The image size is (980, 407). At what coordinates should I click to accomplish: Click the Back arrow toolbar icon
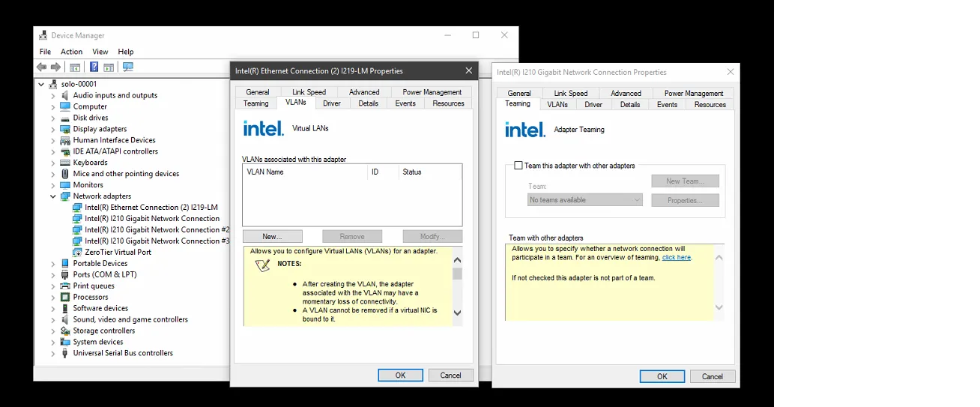(42, 67)
